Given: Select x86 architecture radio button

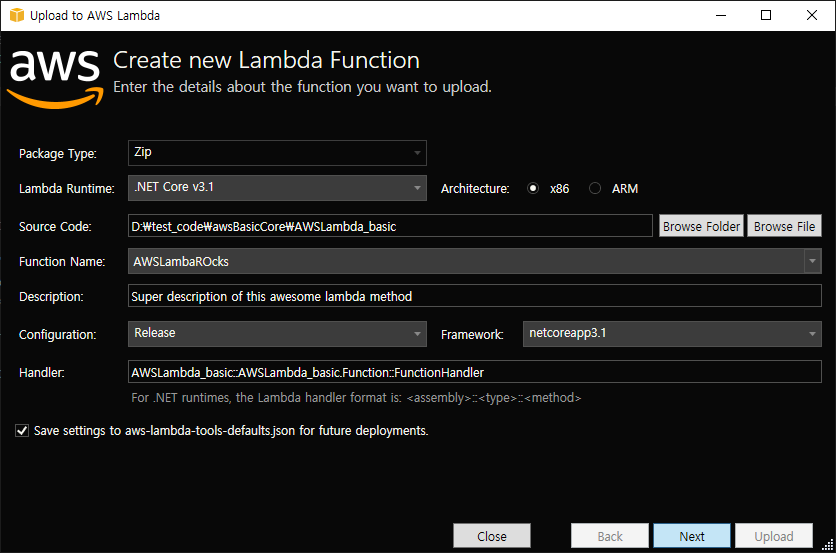Looking at the screenshot, I should point(533,188).
